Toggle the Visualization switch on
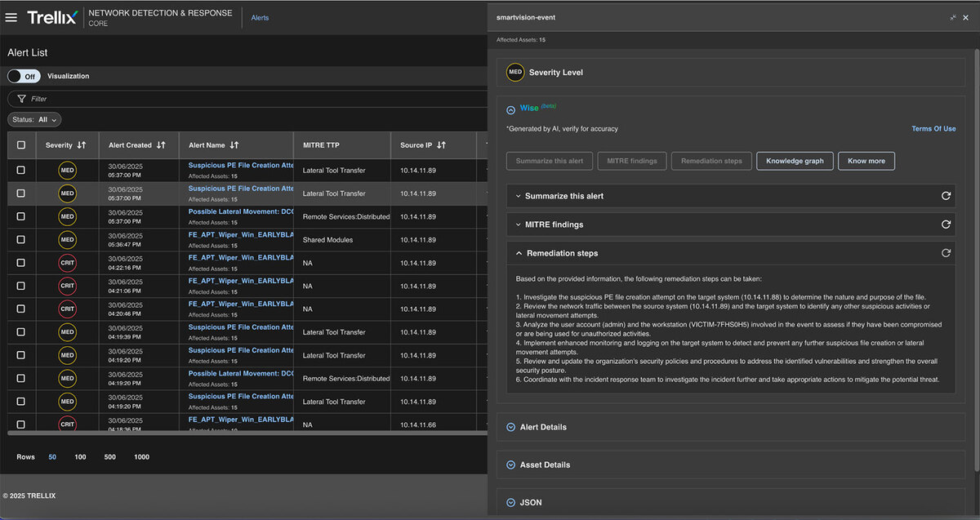Viewport: 980px width, 520px height. tap(24, 76)
